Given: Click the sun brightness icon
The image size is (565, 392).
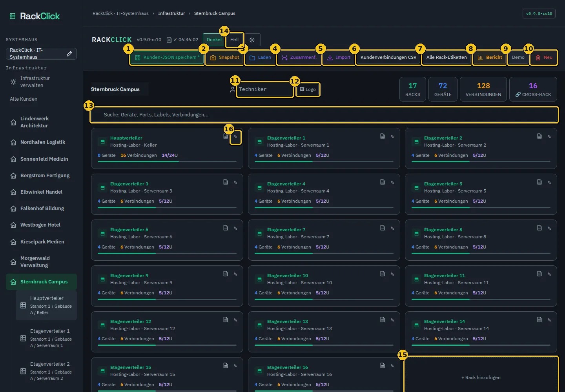Looking at the screenshot, I should click(x=252, y=40).
